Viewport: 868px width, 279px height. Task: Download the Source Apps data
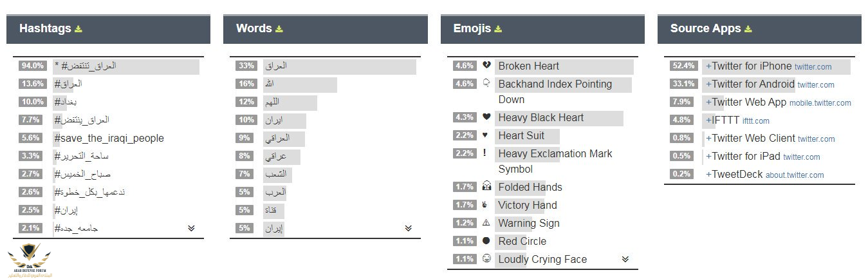748,29
